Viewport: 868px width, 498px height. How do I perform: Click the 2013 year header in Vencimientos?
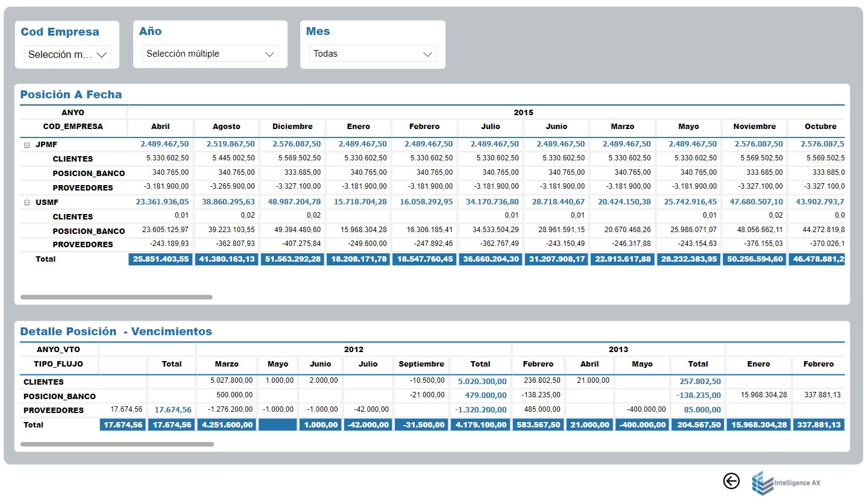point(618,349)
